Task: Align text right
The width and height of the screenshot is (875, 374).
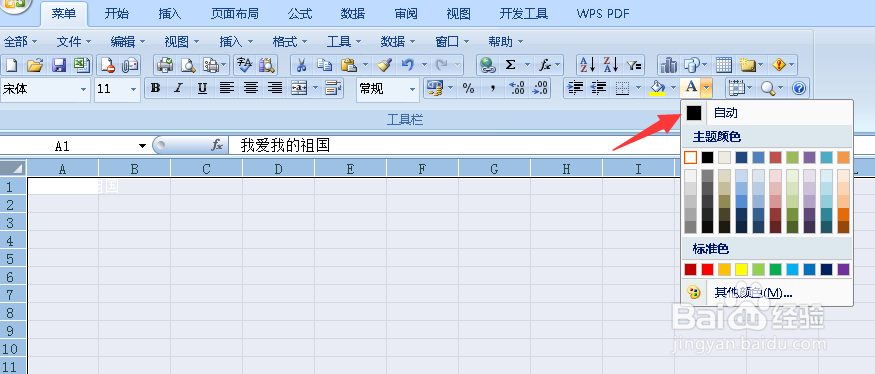Action: [275, 88]
